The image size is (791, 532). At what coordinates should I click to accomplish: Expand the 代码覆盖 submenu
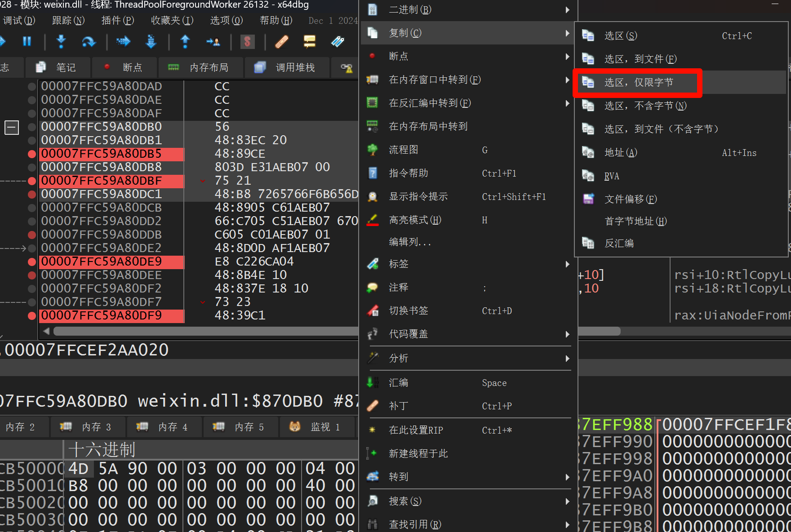(469, 334)
